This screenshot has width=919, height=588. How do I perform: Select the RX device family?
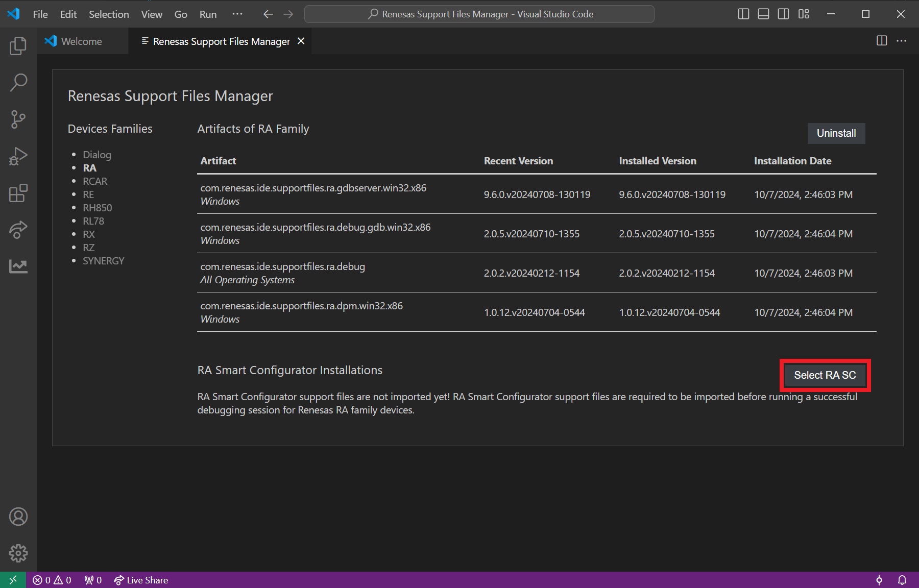(x=89, y=234)
